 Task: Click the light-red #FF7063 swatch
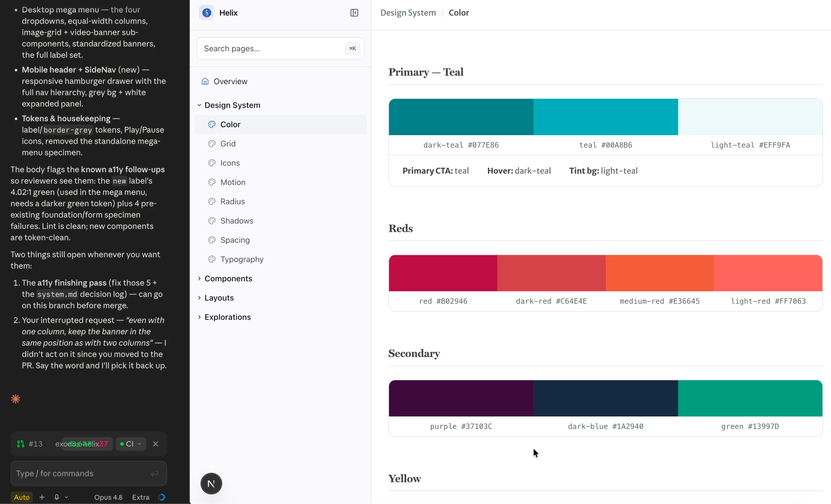point(768,273)
